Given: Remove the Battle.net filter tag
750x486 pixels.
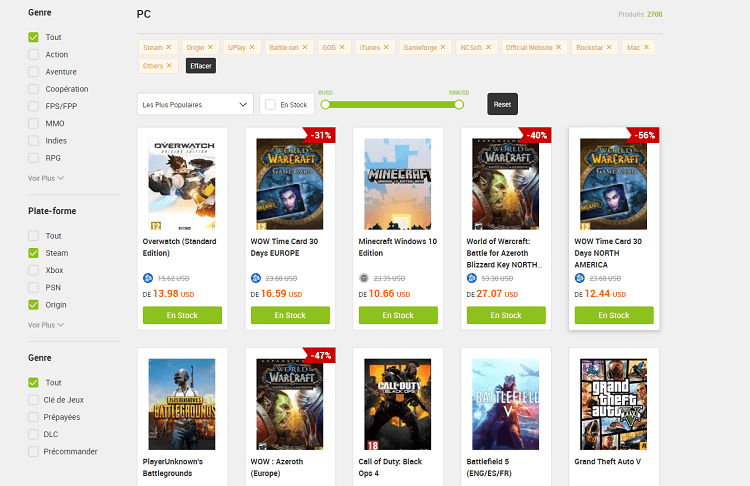Looking at the screenshot, I should (x=306, y=47).
